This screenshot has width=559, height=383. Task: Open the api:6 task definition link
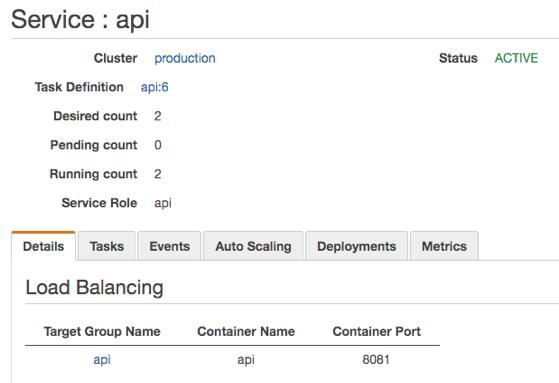[154, 87]
